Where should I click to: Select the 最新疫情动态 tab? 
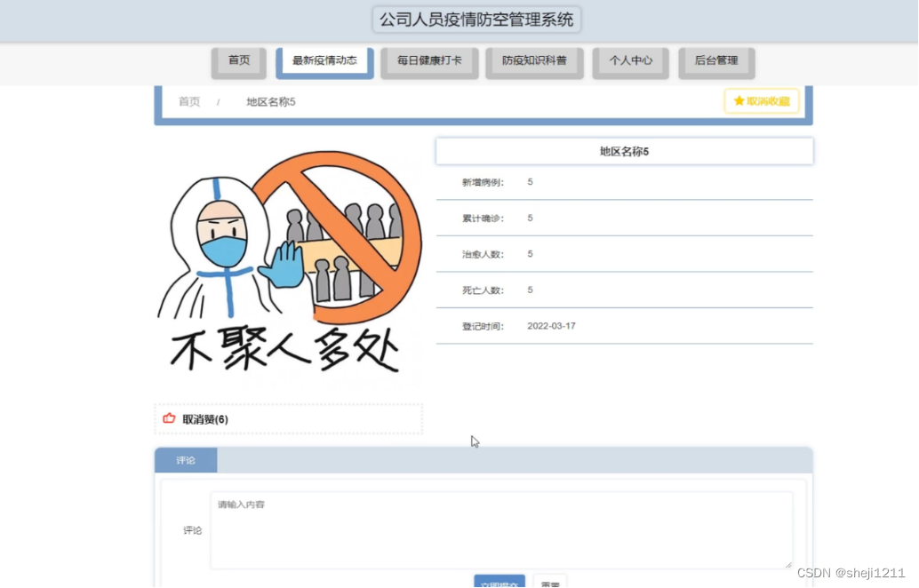pyautogui.click(x=324, y=61)
